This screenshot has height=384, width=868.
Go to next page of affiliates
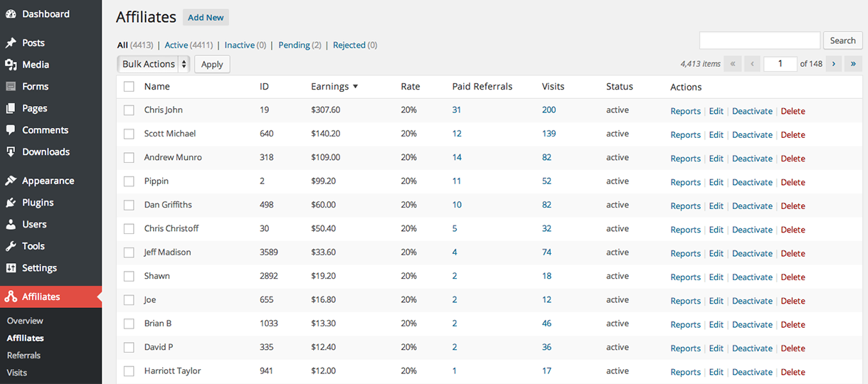(x=834, y=64)
